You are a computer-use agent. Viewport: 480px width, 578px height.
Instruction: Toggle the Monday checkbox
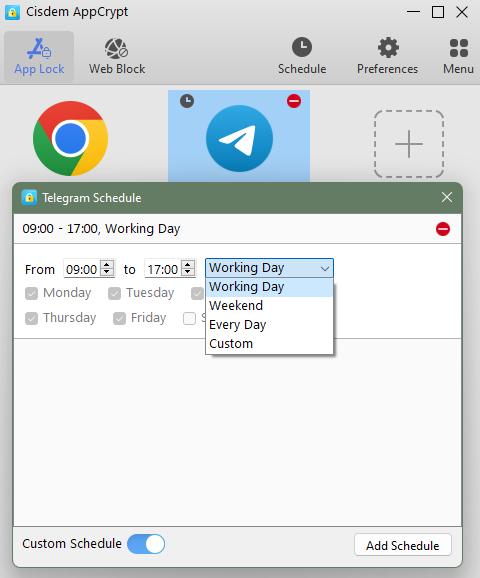pyautogui.click(x=31, y=293)
